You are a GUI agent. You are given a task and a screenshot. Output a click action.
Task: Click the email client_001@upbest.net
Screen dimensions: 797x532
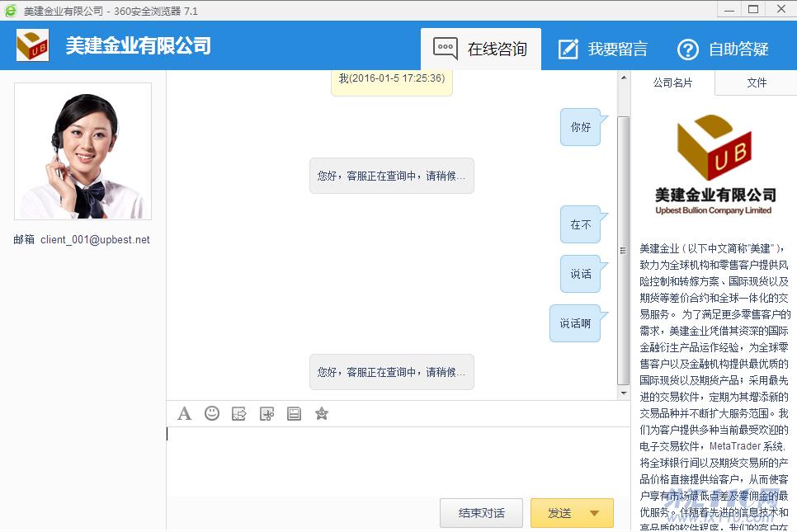pos(95,240)
